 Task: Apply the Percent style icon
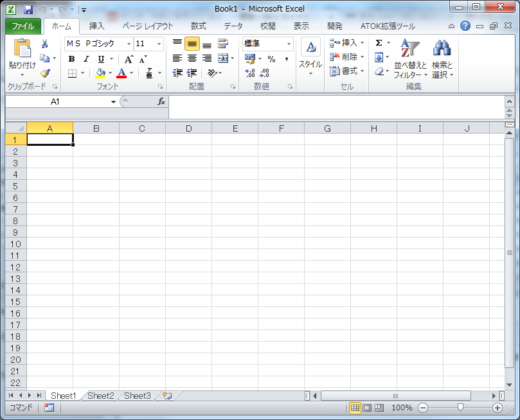(x=272, y=59)
